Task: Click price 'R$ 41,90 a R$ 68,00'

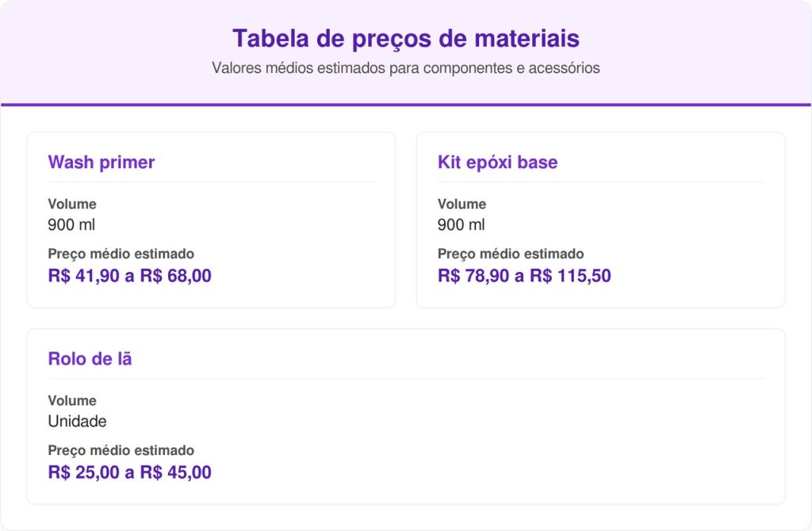Action: 129,276
